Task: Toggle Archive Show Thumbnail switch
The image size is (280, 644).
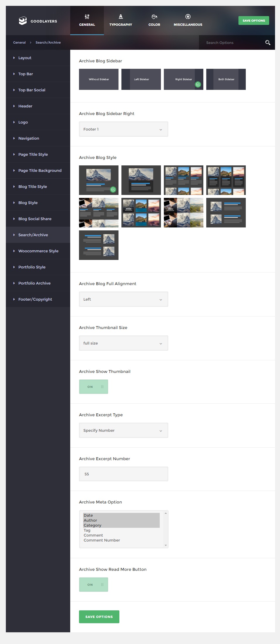Action: point(94,387)
